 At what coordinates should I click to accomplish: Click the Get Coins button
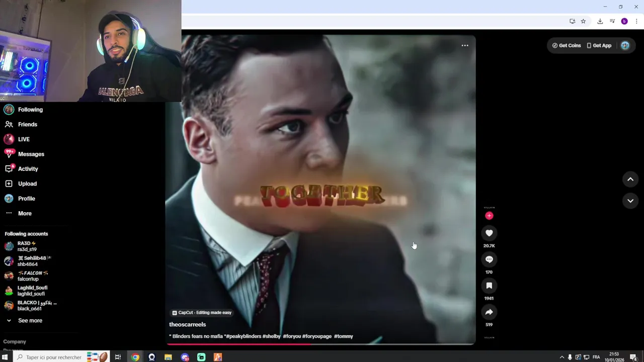click(567, 45)
